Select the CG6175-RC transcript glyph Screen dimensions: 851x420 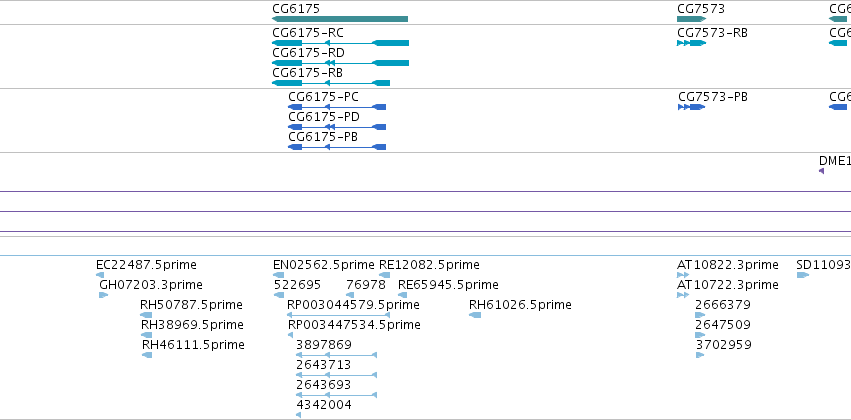pyautogui.click(x=340, y=43)
